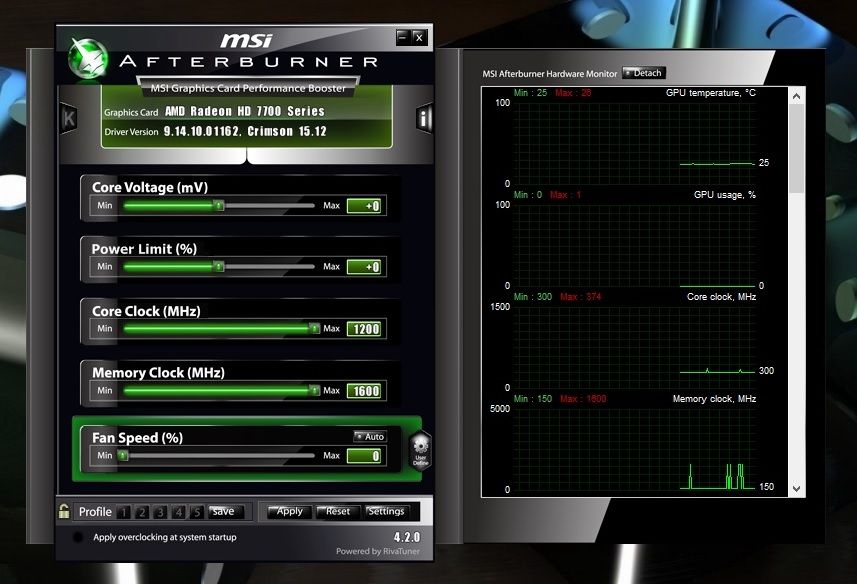Click the Core Voltage +0 value field
The image size is (857, 584).
point(364,206)
